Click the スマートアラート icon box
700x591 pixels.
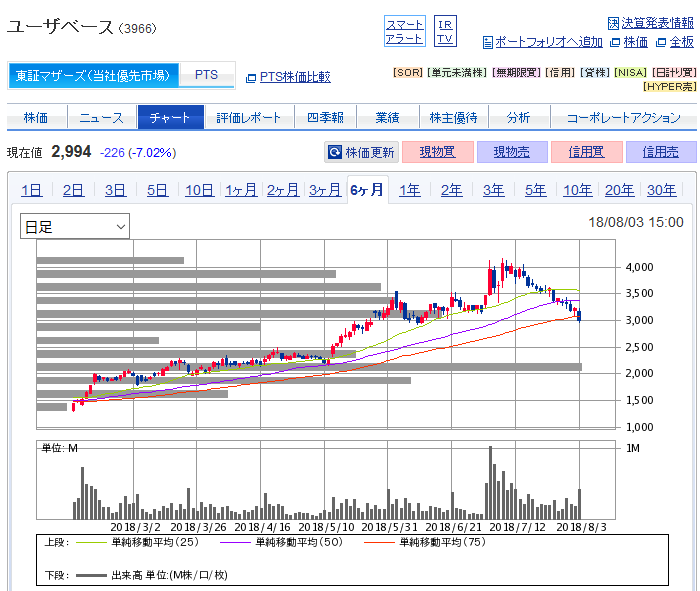pyautogui.click(x=405, y=31)
